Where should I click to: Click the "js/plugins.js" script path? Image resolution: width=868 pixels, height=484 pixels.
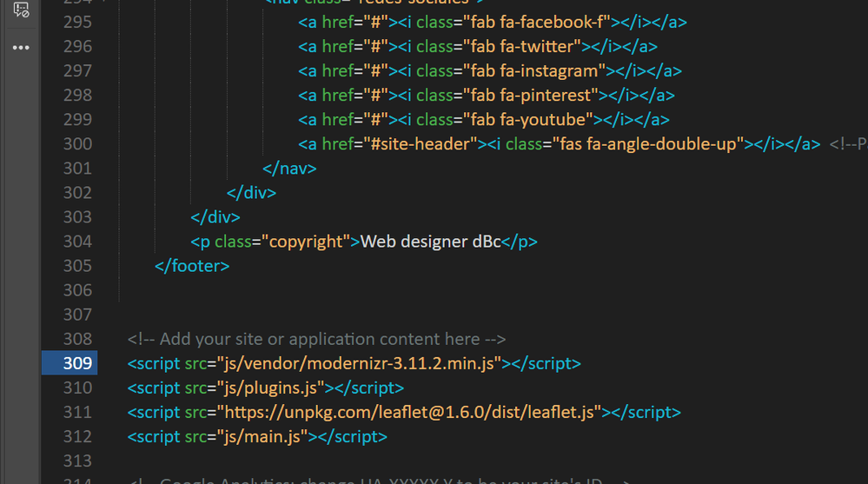[271, 388]
